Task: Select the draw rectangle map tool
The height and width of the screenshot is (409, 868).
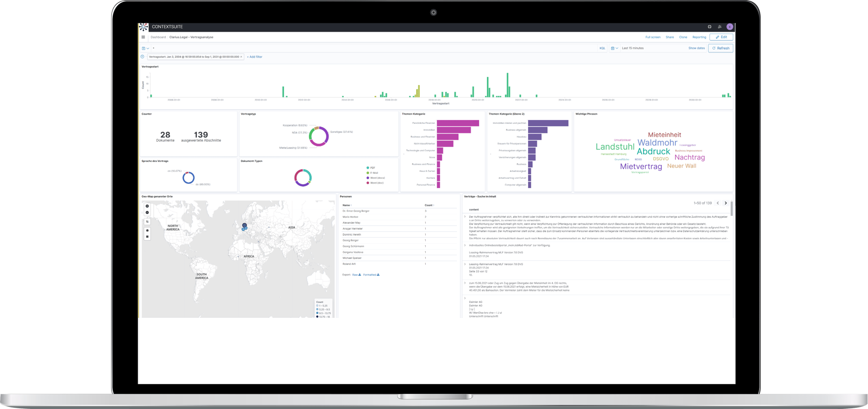Action: 147,237
